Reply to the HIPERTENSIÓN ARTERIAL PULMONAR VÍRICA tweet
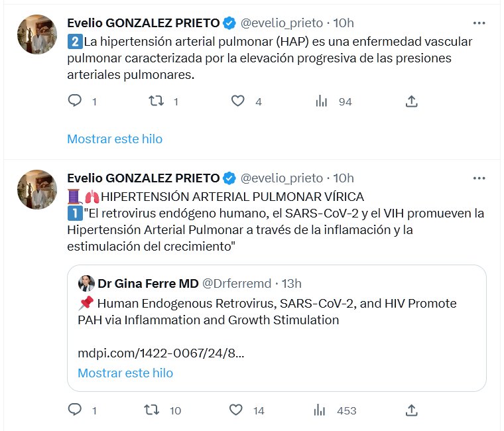The width and height of the screenshot is (504, 431). [75, 410]
